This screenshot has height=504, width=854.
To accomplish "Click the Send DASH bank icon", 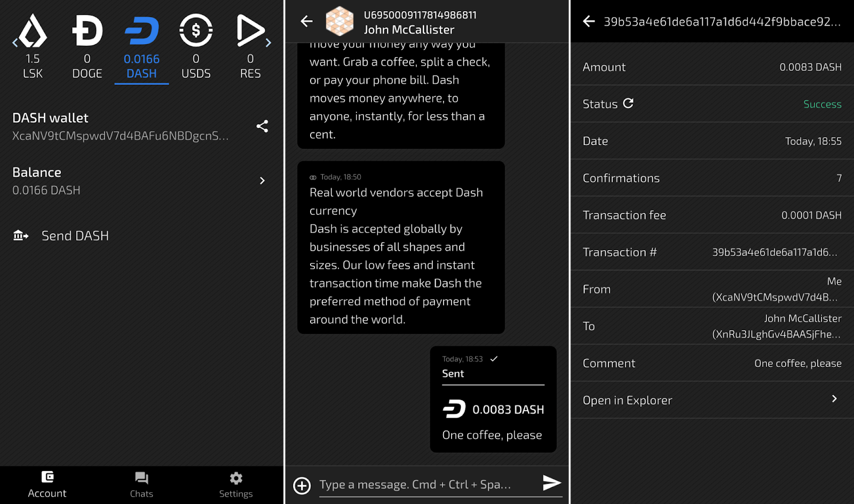I will coord(21,235).
